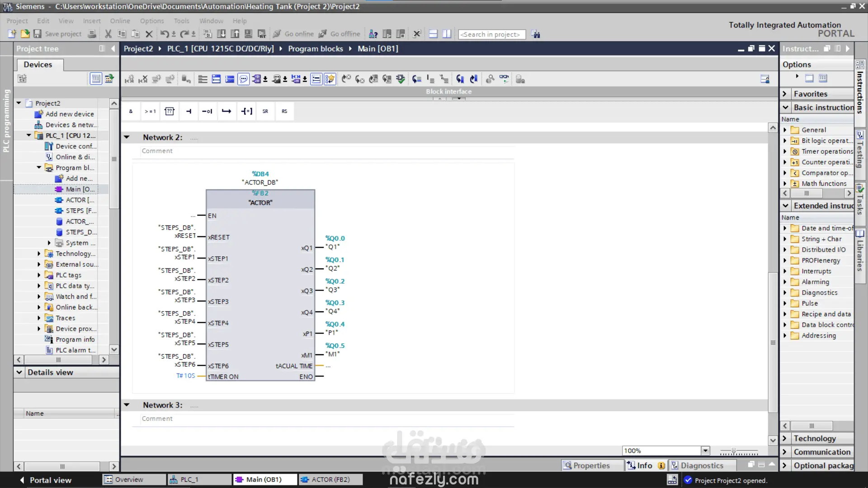Toggle network comments display in editor toolbar
The image size is (868, 488).
pyautogui.click(x=244, y=80)
